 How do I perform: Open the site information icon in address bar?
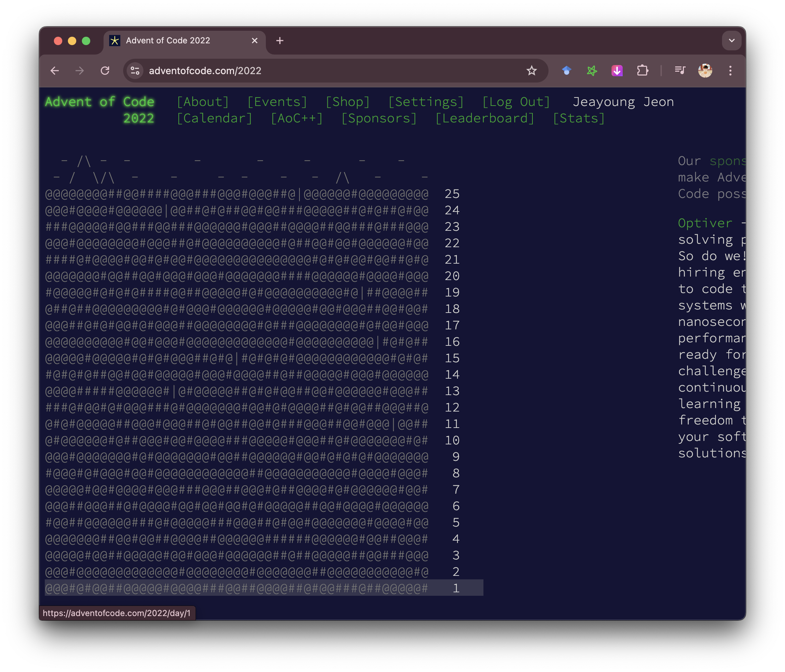pyautogui.click(x=135, y=71)
